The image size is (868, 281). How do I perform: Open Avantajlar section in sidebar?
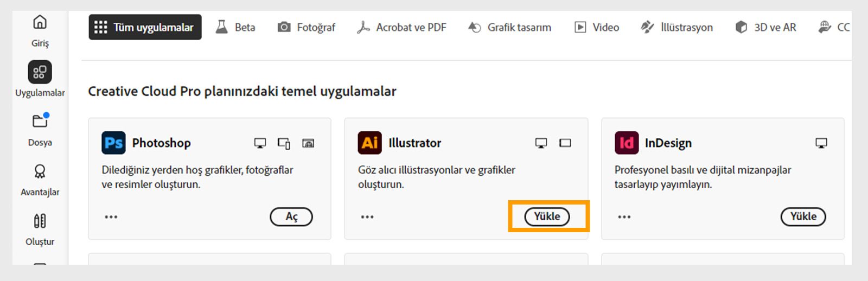pyautogui.click(x=40, y=180)
